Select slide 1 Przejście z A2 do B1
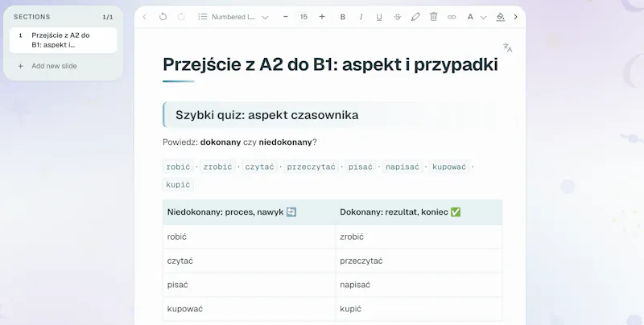Screen dimensions: 644x325 pyautogui.click(x=64, y=40)
